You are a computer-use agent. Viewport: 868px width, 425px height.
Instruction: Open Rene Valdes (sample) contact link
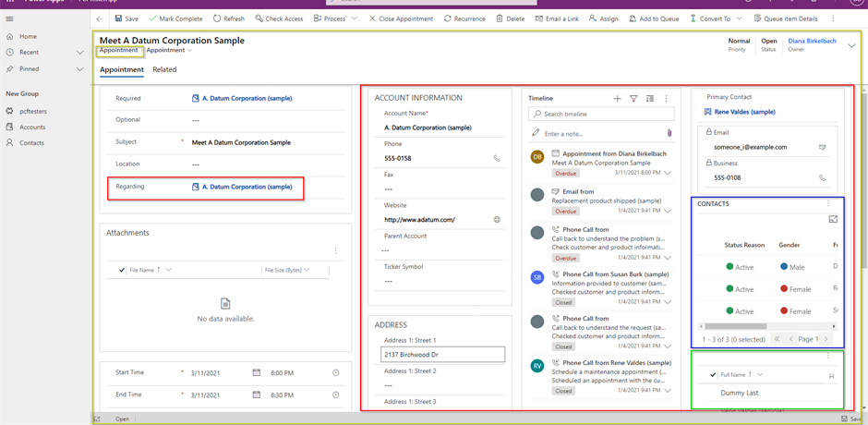[x=744, y=112]
